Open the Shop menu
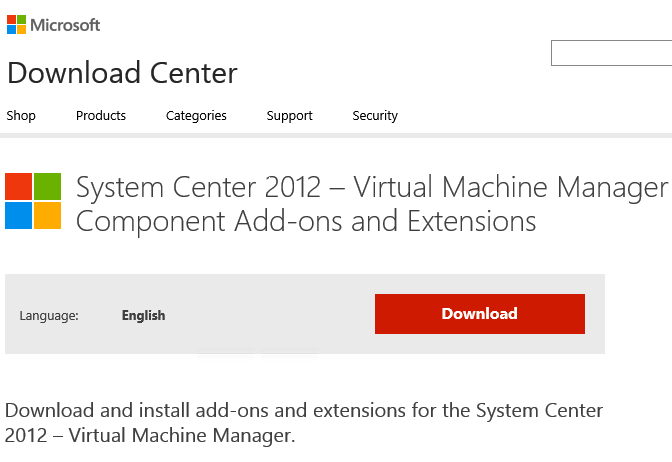The width and height of the screenshot is (672, 462). (x=21, y=116)
